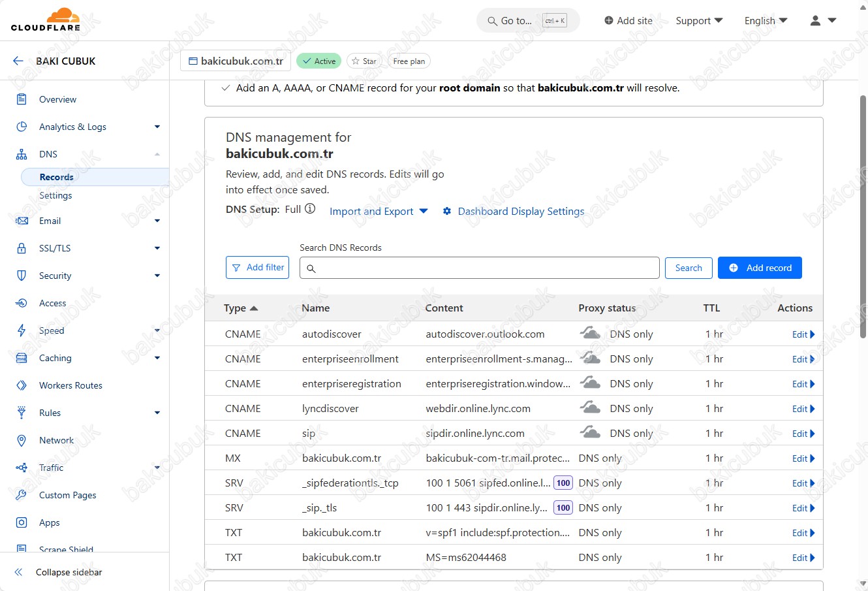Edit the MS=ms62044468 TXT record

[803, 558]
